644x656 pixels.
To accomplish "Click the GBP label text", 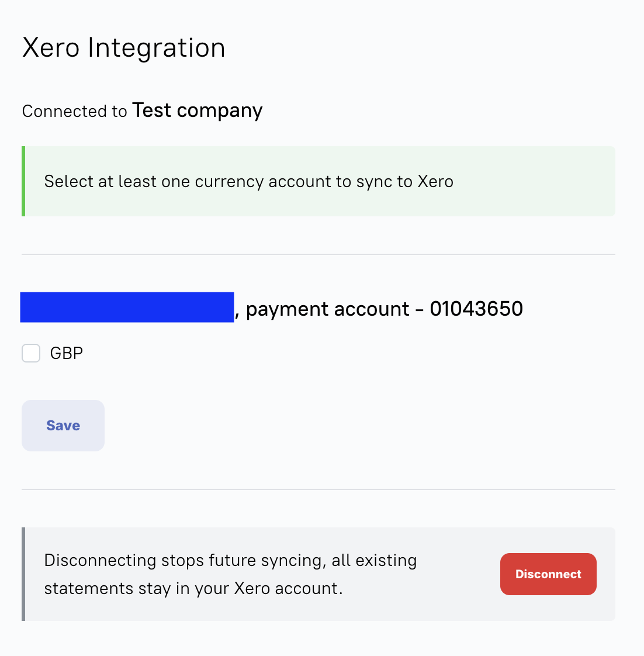I will click(x=67, y=353).
